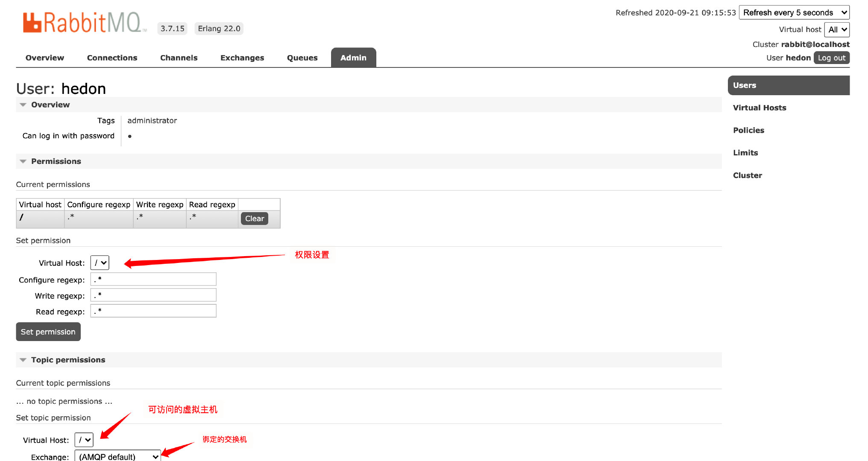This screenshot has width=868, height=461.
Task: Switch to the Exchanges tab
Action: (x=242, y=58)
